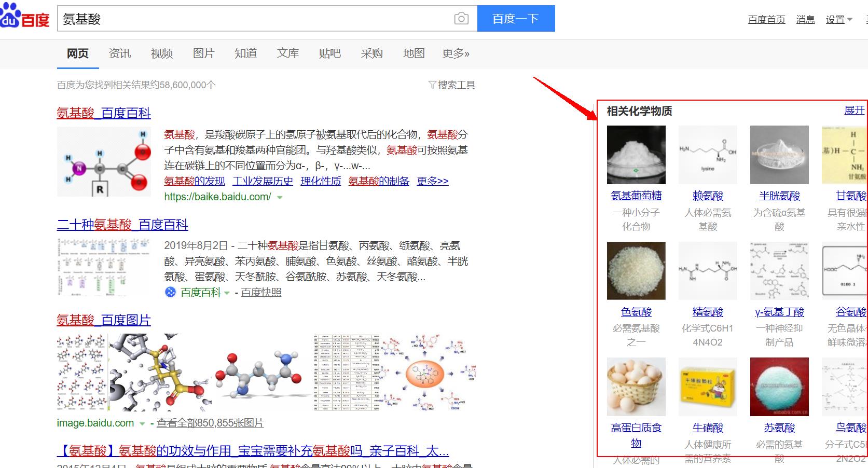Viewport: 868px width, 468px height.
Task: Open 氨基酸的制备 sublink
Action: click(x=379, y=181)
